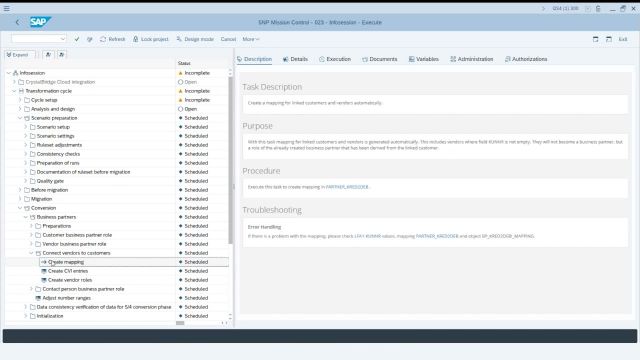640x360 pixels.
Task: Click the Cancel button in toolbar
Action: coord(228,39)
